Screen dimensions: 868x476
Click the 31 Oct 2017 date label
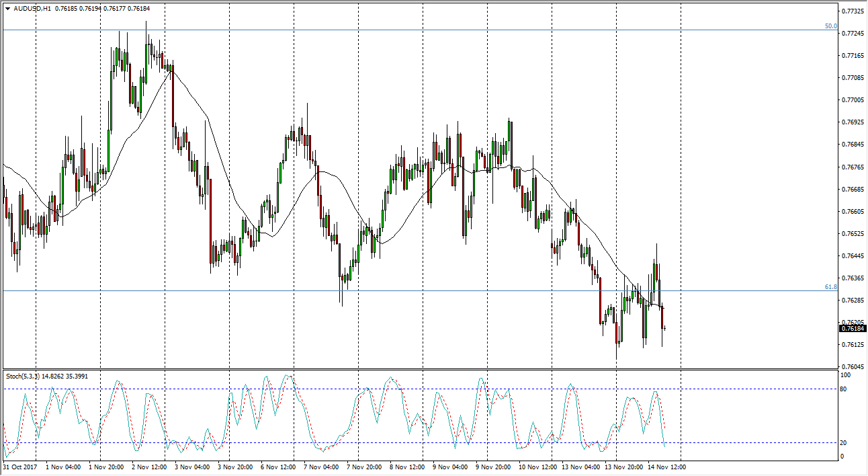pos(19,467)
